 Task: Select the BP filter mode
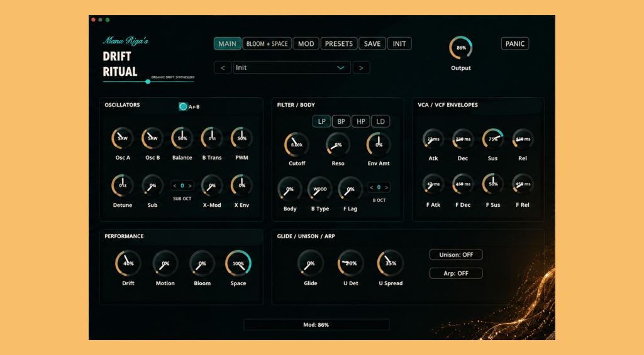341,121
